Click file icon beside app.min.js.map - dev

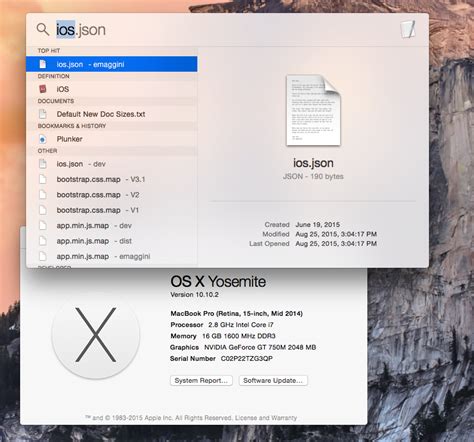[x=42, y=225]
